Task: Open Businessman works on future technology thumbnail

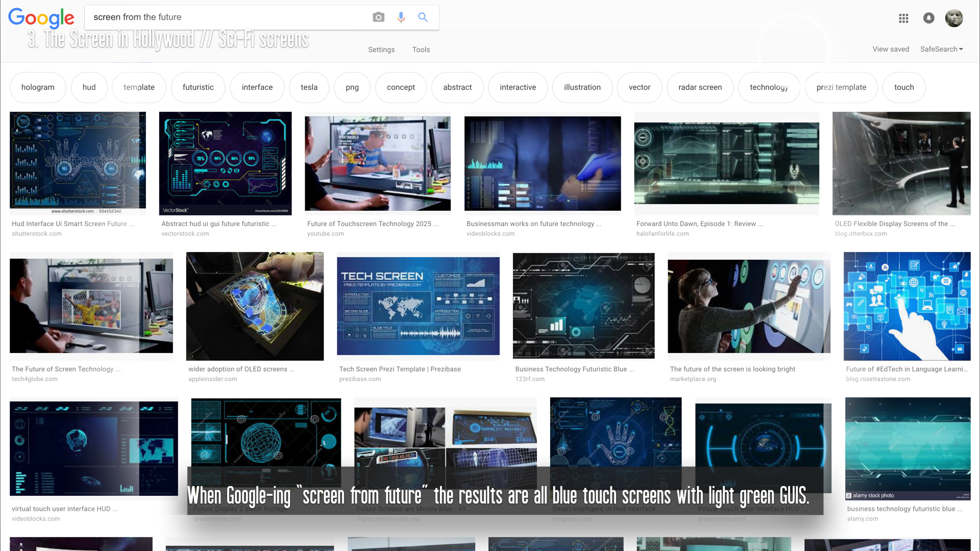Action: (543, 163)
